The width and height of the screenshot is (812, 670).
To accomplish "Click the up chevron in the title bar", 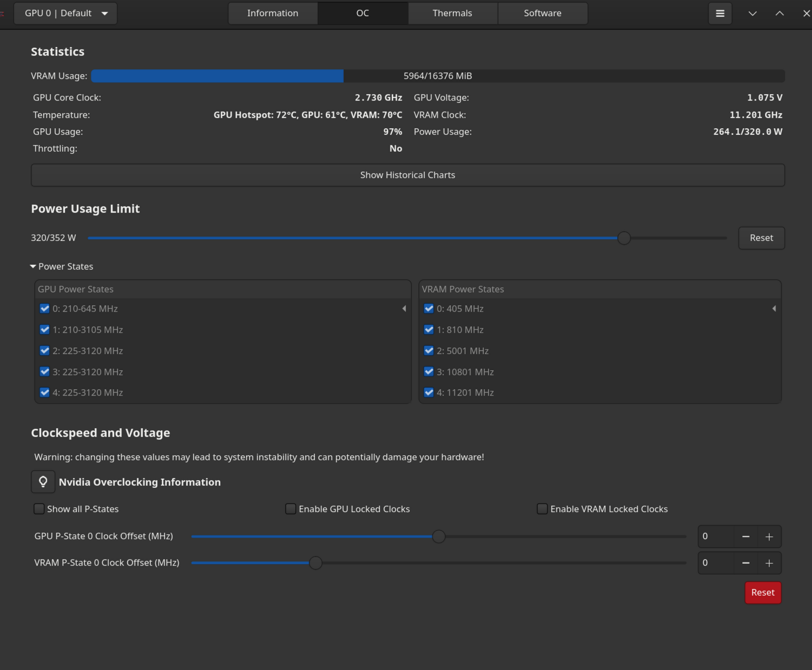I will point(780,14).
